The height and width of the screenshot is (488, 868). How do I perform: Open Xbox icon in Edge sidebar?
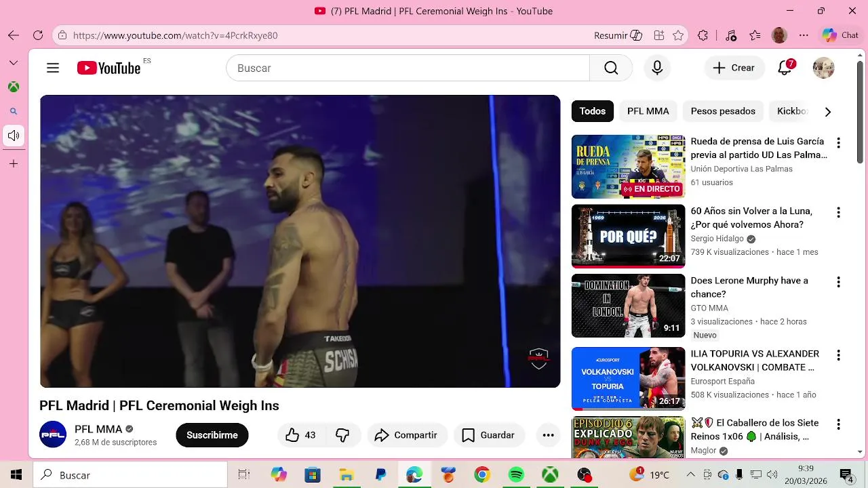click(x=14, y=87)
